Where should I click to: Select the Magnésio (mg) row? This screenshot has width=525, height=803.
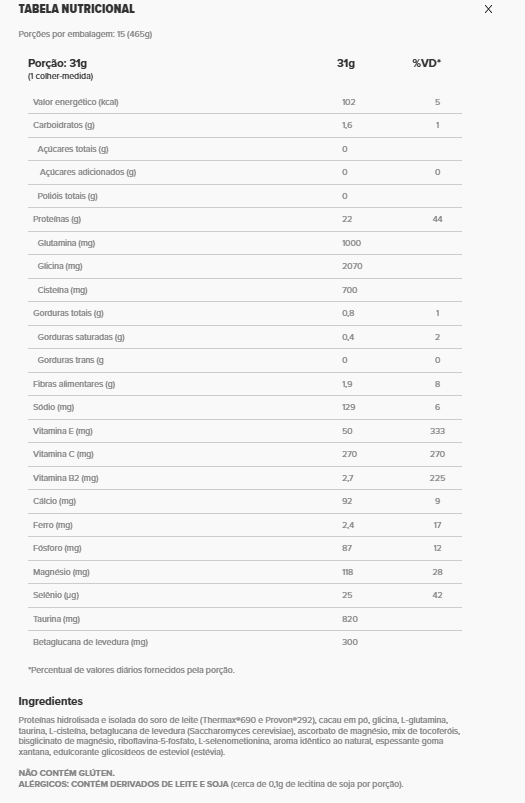[245, 572]
